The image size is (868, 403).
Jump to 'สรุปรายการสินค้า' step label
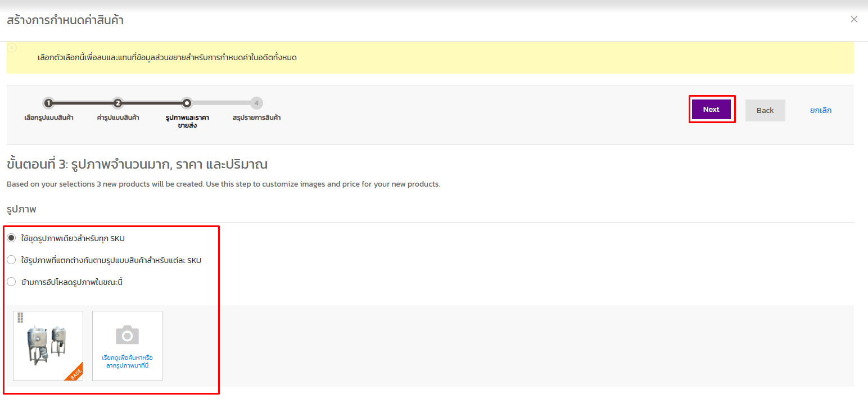256,118
